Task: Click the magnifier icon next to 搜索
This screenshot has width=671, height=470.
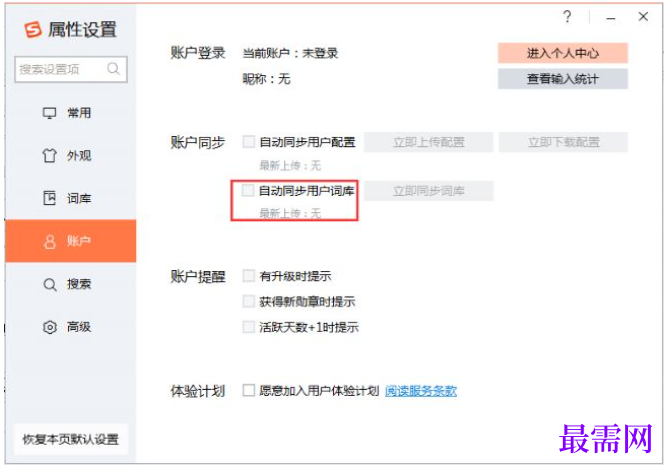Action: (50, 284)
